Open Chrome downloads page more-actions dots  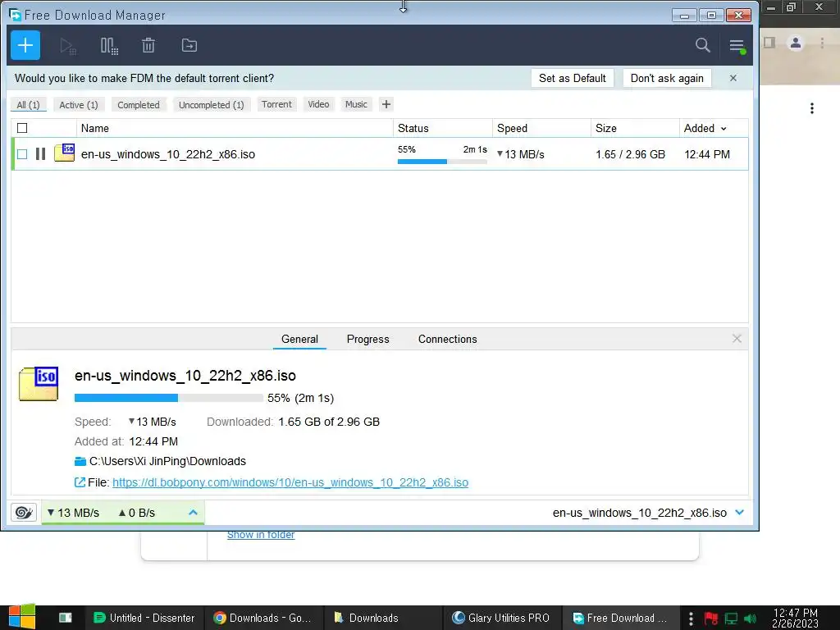[x=812, y=108]
